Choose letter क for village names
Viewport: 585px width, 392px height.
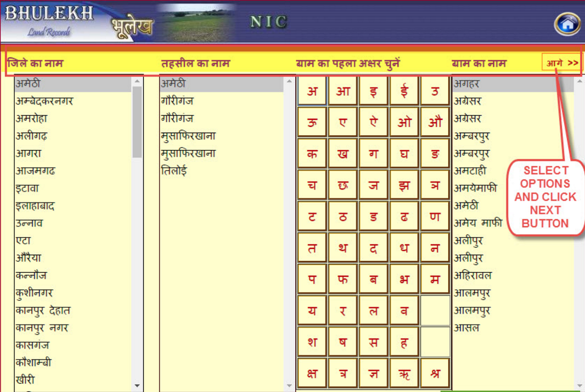click(312, 153)
